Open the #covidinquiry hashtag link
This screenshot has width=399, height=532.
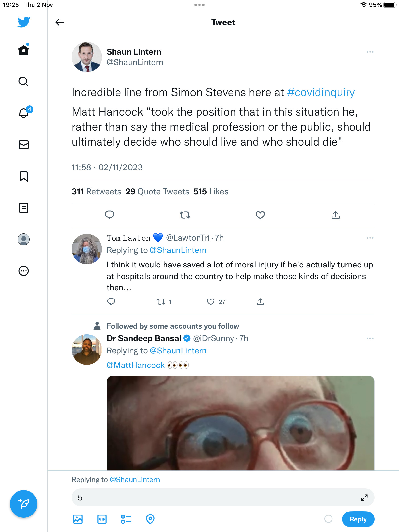click(x=321, y=92)
